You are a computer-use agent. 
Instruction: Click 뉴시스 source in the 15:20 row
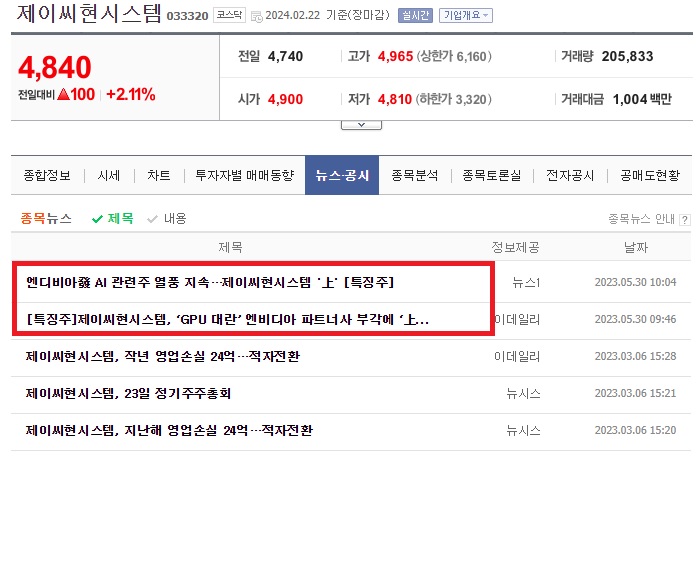click(x=523, y=430)
